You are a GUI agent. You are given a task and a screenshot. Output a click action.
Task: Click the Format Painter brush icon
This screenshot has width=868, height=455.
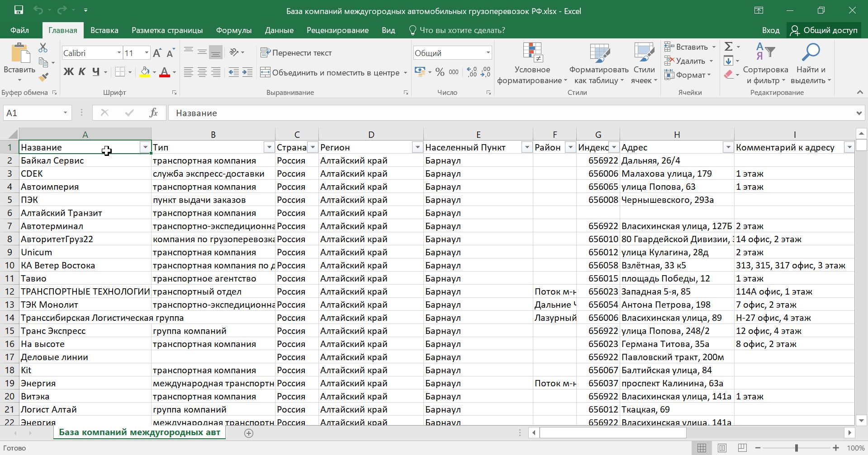coord(43,77)
